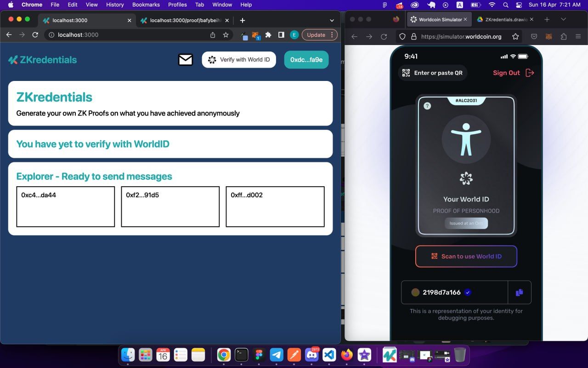Open the Chrome File menu

tap(55, 5)
